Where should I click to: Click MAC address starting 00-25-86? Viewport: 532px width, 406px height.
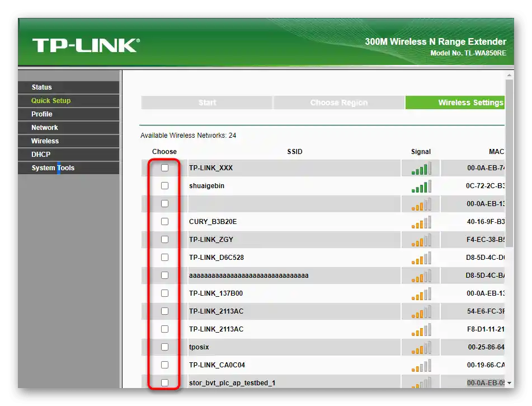pyautogui.click(x=486, y=347)
